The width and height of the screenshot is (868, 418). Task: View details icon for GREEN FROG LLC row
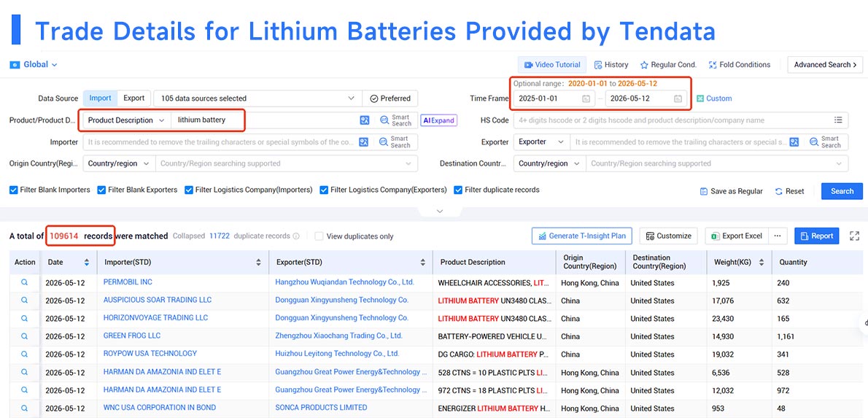[x=24, y=336]
